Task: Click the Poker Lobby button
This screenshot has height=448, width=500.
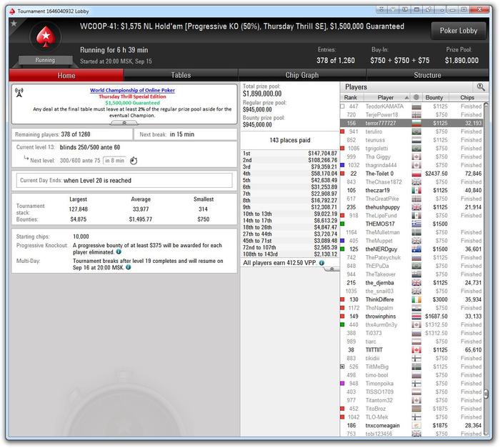Action: [x=459, y=31]
